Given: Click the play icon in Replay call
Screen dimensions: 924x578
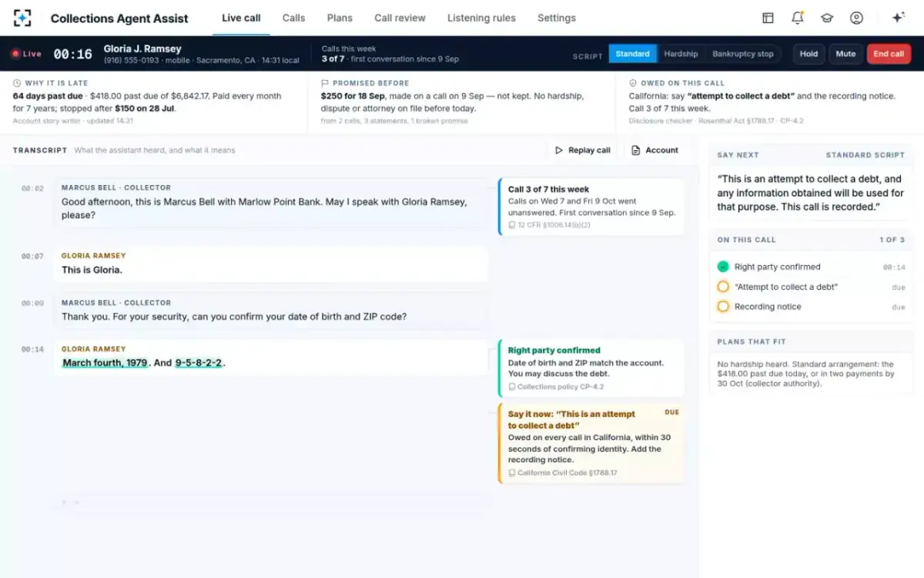Looking at the screenshot, I should (x=559, y=150).
